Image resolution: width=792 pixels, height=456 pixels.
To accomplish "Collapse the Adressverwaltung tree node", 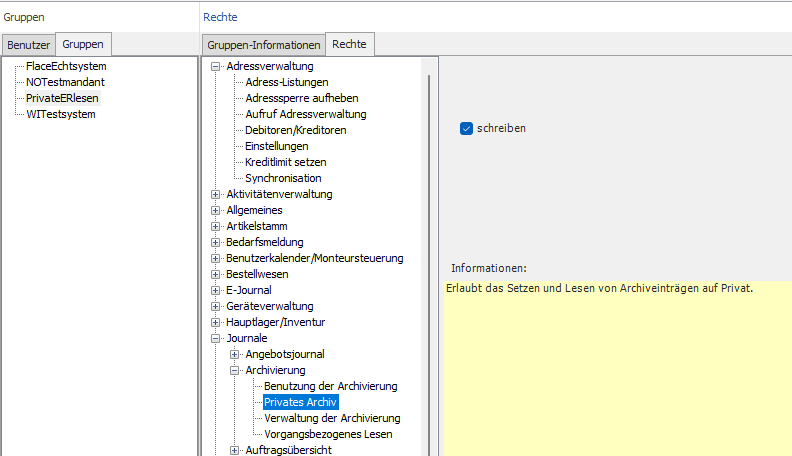I will (x=215, y=66).
